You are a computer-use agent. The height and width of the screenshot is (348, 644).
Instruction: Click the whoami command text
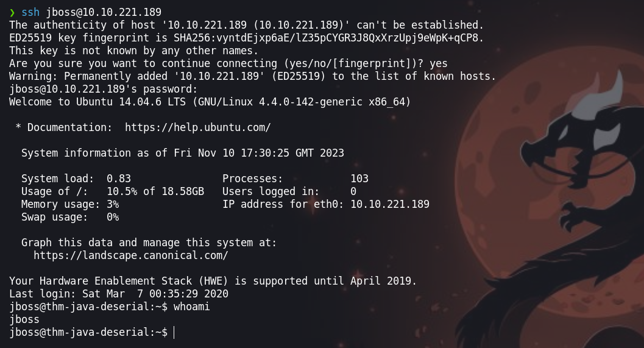[x=191, y=307]
